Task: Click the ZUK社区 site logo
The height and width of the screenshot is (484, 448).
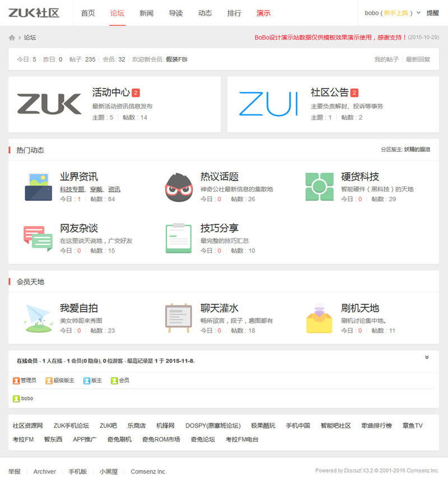Action: click(x=34, y=13)
